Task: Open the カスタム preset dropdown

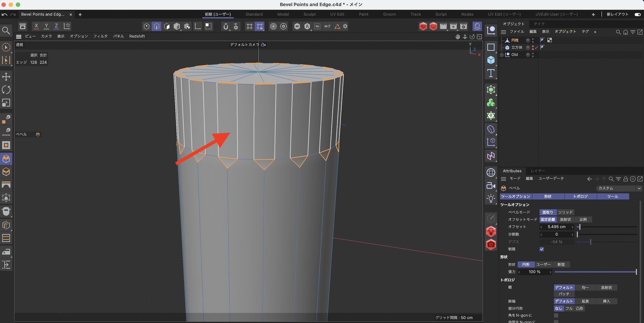Action: [618, 188]
